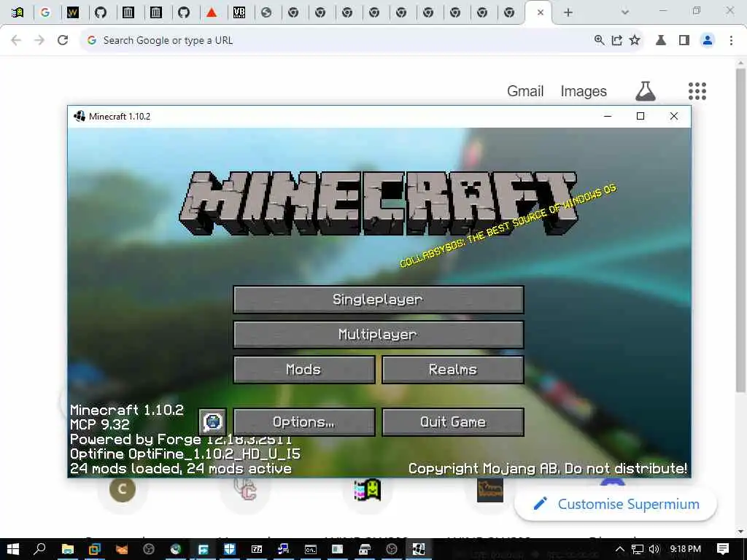Open the Command Prompt taskbar icon

tap(311, 549)
